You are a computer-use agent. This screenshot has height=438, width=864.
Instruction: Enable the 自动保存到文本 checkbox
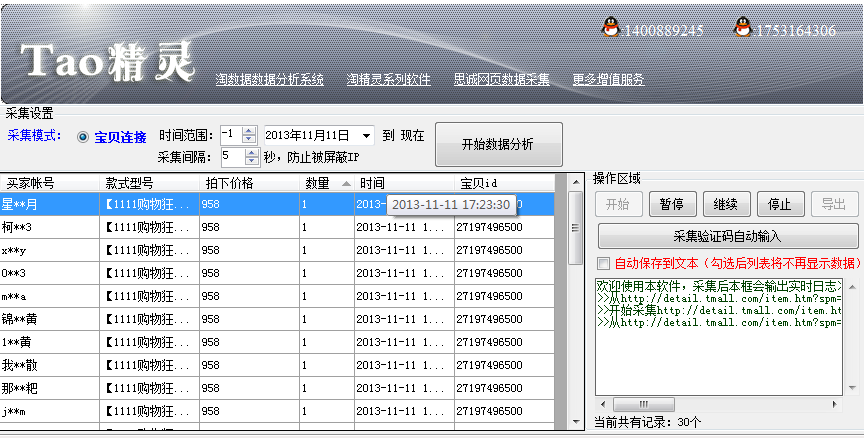click(x=604, y=263)
